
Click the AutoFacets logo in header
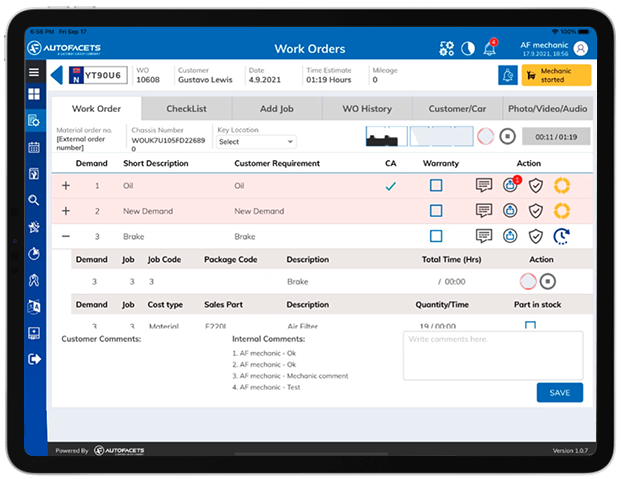pyautogui.click(x=64, y=48)
